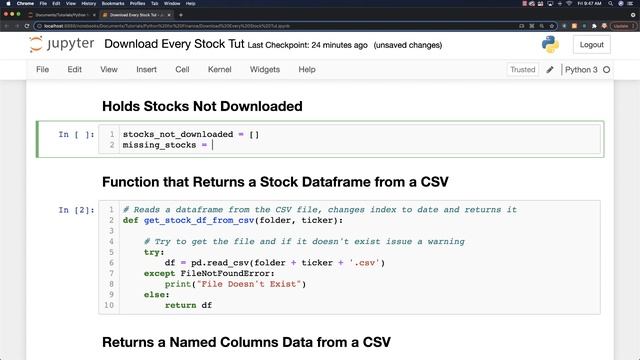640x360 pixels.
Task: Click the def get_stock_df_from_csv line
Action: click(233, 220)
